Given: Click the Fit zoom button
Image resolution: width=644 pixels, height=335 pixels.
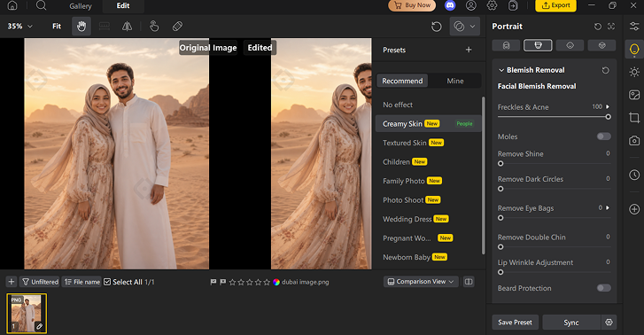Looking at the screenshot, I should 57,27.
